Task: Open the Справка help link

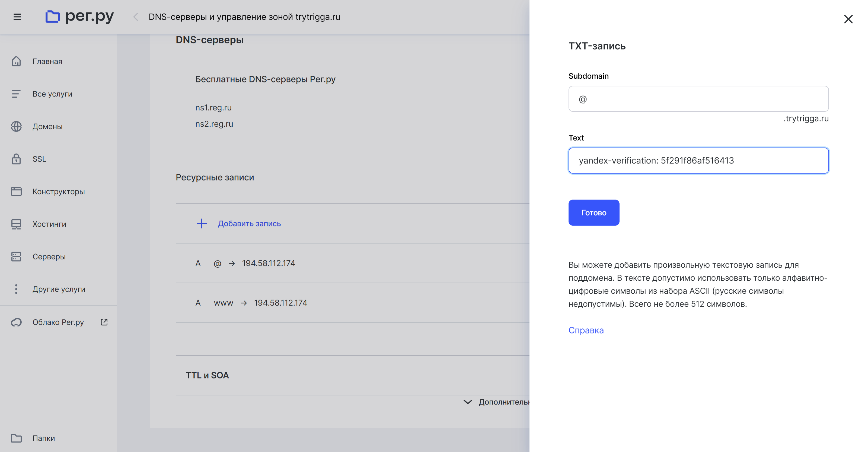Action: pos(586,330)
